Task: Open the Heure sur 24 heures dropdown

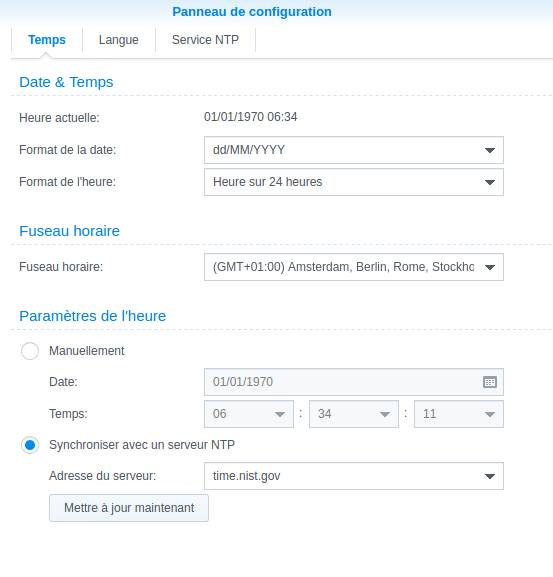Action: coord(354,182)
